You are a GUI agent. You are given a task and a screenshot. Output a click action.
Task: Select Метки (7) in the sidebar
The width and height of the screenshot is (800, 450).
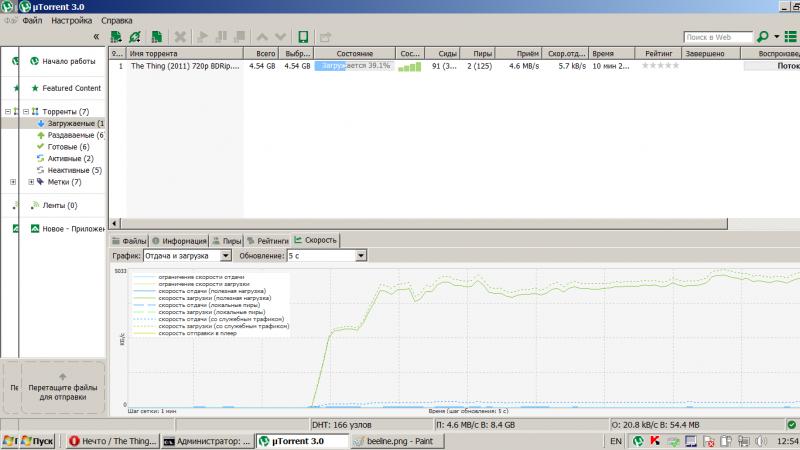(x=64, y=182)
